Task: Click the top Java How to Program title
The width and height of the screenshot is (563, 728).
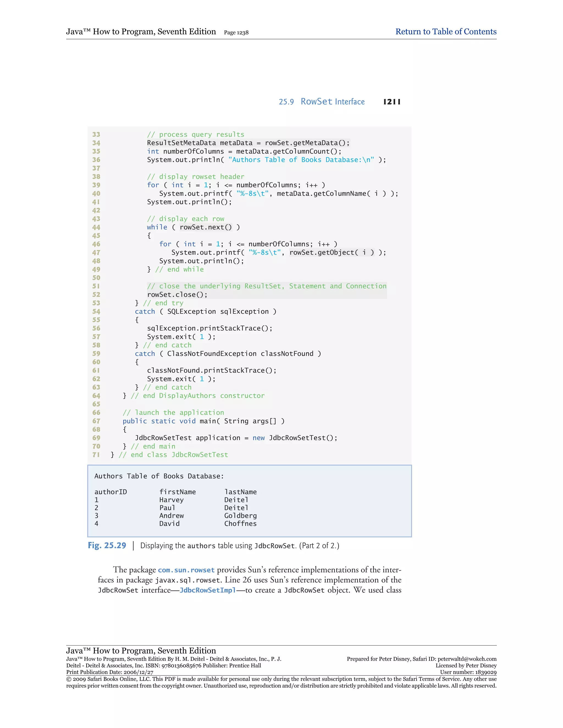Action: point(141,32)
